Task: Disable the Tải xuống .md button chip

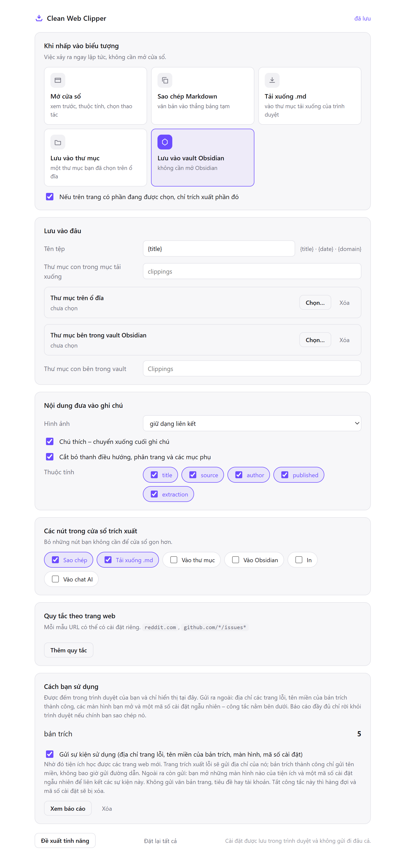Action: tap(128, 560)
